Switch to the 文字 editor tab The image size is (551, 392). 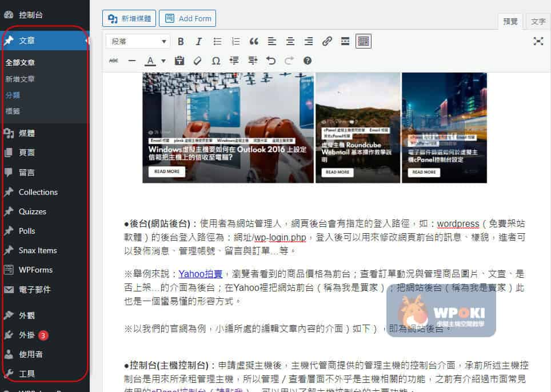coord(538,21)
